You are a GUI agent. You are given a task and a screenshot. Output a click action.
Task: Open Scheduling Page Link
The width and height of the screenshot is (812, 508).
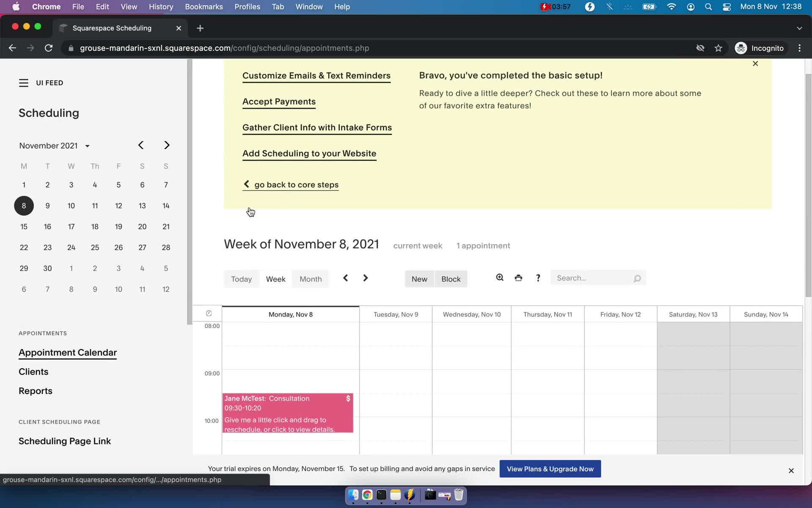coord(65,441)
